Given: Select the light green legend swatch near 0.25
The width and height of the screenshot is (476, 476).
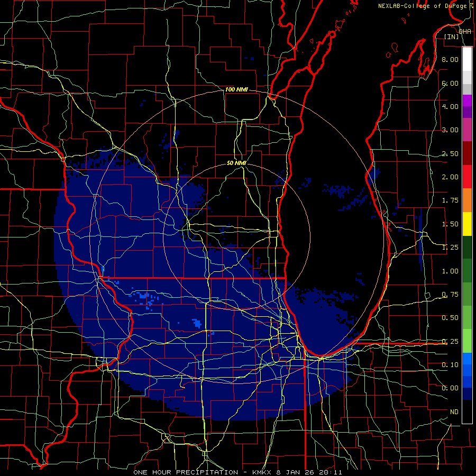Looking at the screenshot, I should [x=467, y=341].
